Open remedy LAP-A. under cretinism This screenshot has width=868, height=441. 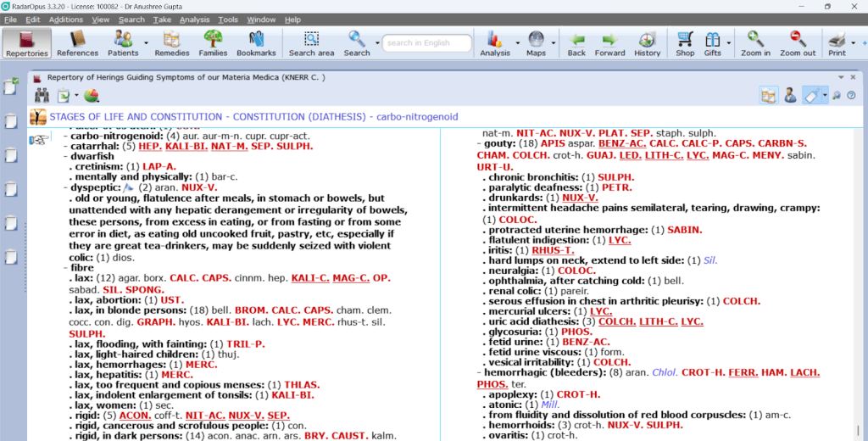click(159, 167)
